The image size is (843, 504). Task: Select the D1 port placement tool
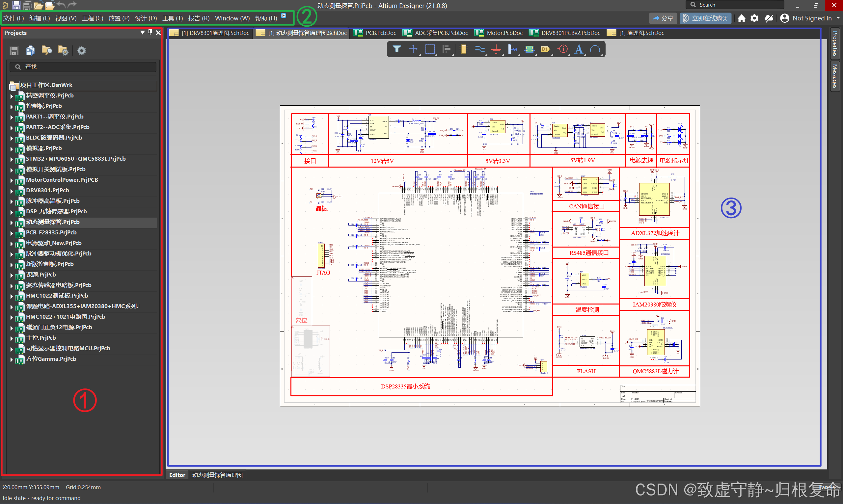tap(546, 49)
